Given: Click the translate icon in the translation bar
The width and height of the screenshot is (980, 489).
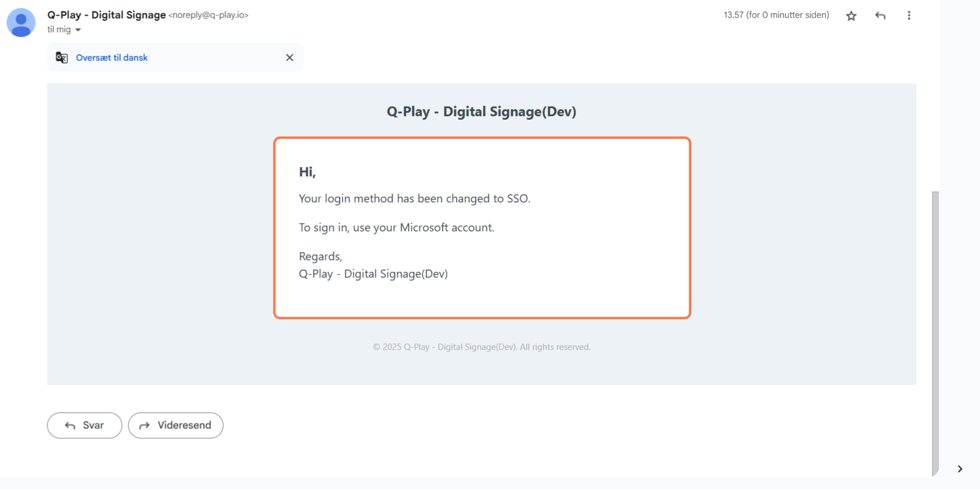Looking at the screenshot, I should [62, 57].
